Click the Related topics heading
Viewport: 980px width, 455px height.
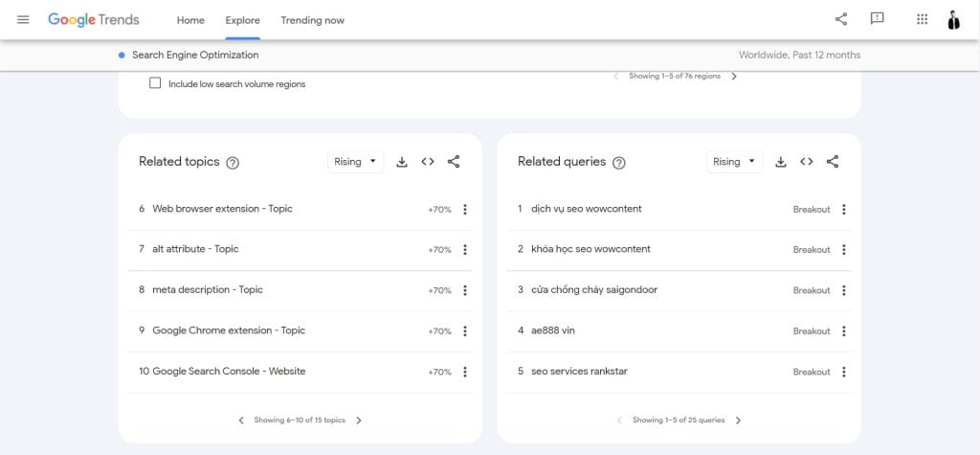pyautogui.click(x=179, y=162)
